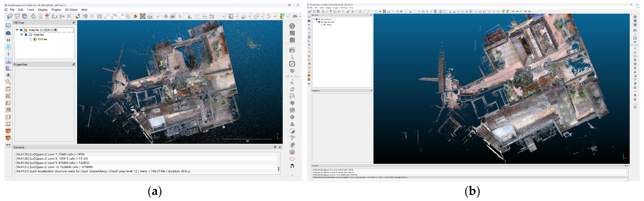Viewport: 644px width, 201px height.
Task: Toggle the map.las cloud checkbox in window (a)
Action: tap(26, 35)
